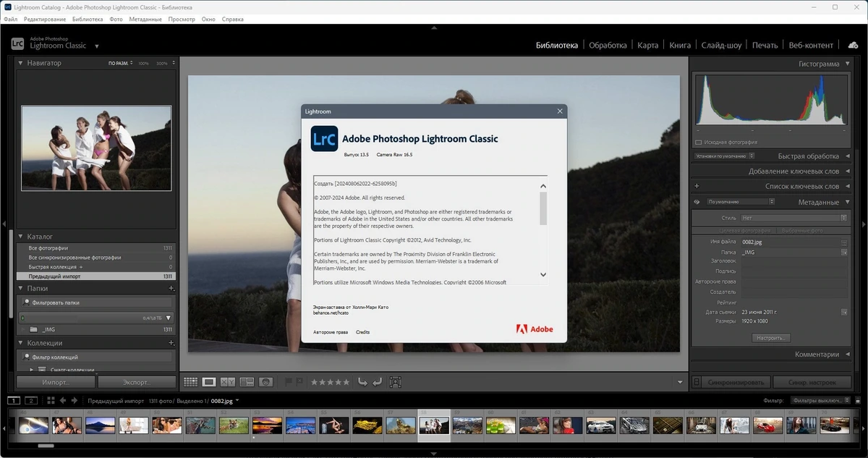The height and width of the screenshot is (458, 868).
Task: Switch to the Карта module
Action: pos(648,45)
